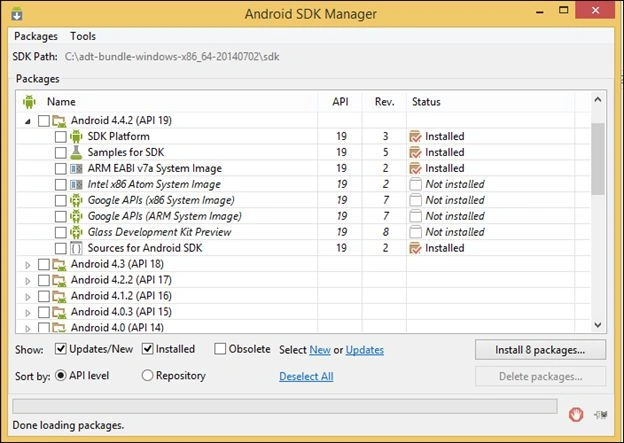Click the flask icon next to Samples for SDK
This screenshot has width=624, height=443.
tap(76, 152)
